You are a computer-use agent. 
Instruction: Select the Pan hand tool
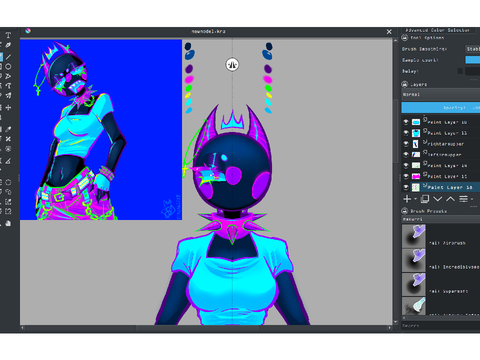point(8,223)
